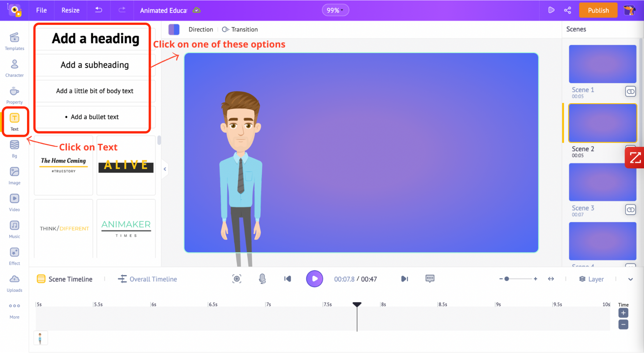Click the Publish button

[598, 10]
